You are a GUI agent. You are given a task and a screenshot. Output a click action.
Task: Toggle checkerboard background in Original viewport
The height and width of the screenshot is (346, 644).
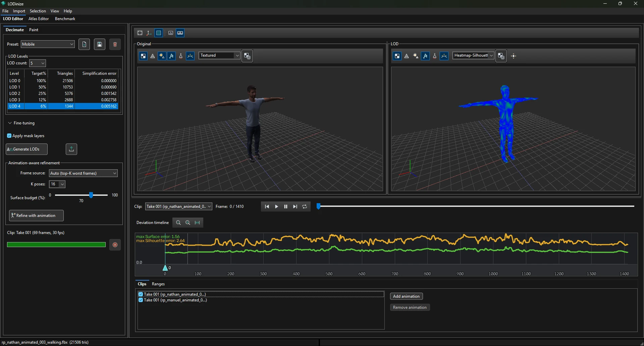[x=143, y=56]
